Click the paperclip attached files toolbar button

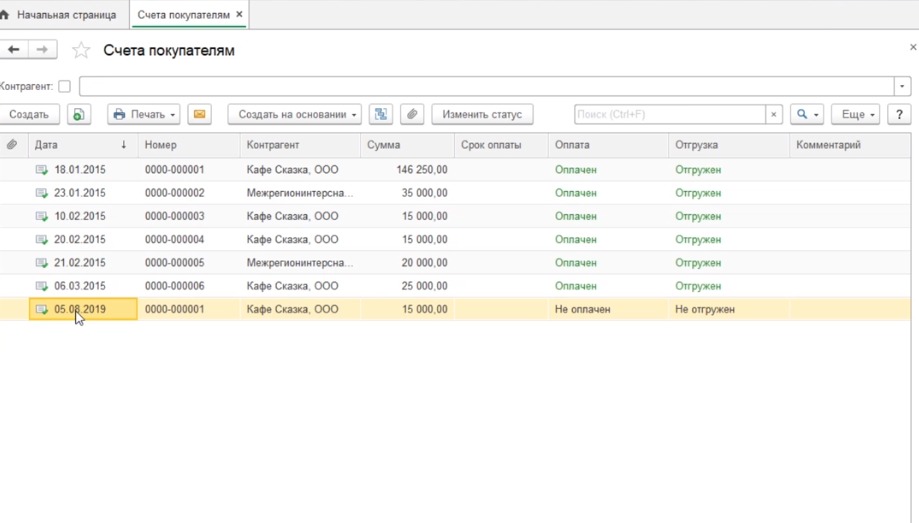tap(412, 115)
